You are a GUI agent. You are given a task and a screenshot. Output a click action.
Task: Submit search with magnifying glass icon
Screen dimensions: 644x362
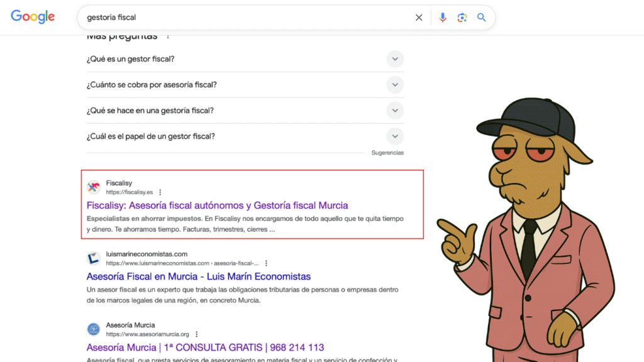point(481,17)
